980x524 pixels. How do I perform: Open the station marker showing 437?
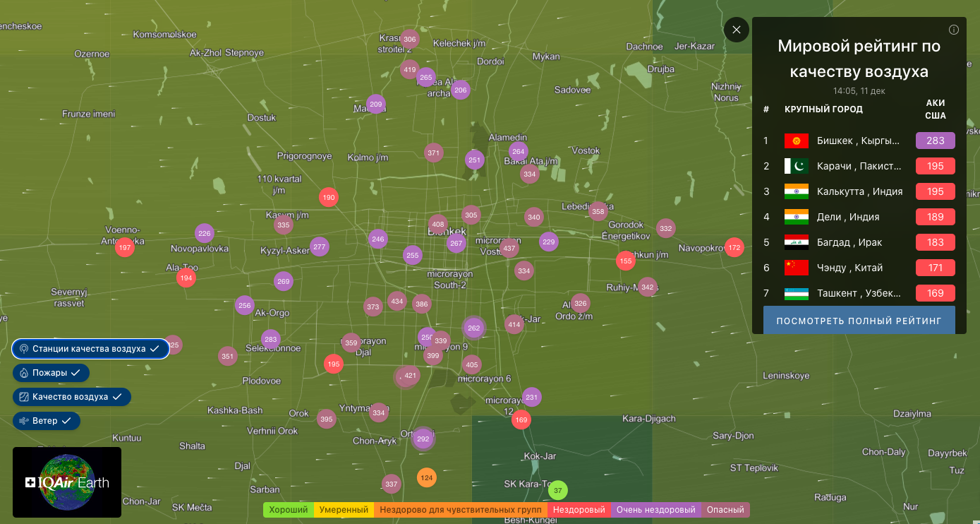pyautogui.click(x=509, y=249)
